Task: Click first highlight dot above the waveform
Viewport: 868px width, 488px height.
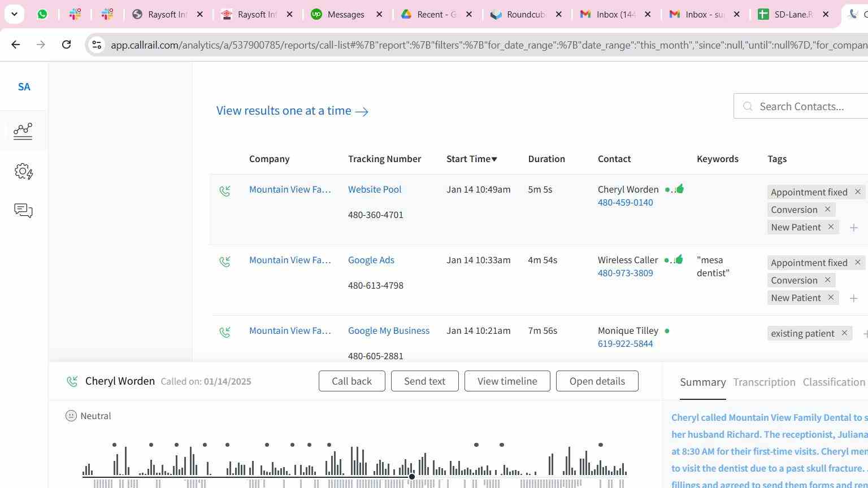Action: pos(114,445)
